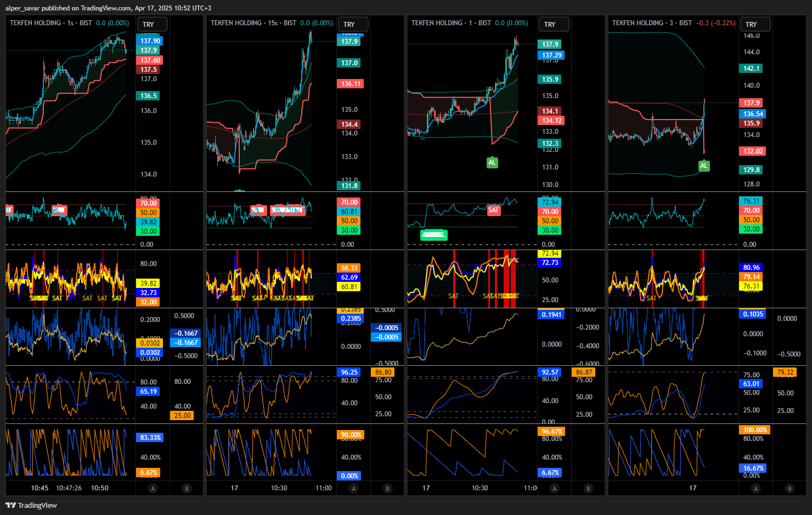
Task: Select teal 132.3 label in 1-minute chart
Action: tap(550, 144)
